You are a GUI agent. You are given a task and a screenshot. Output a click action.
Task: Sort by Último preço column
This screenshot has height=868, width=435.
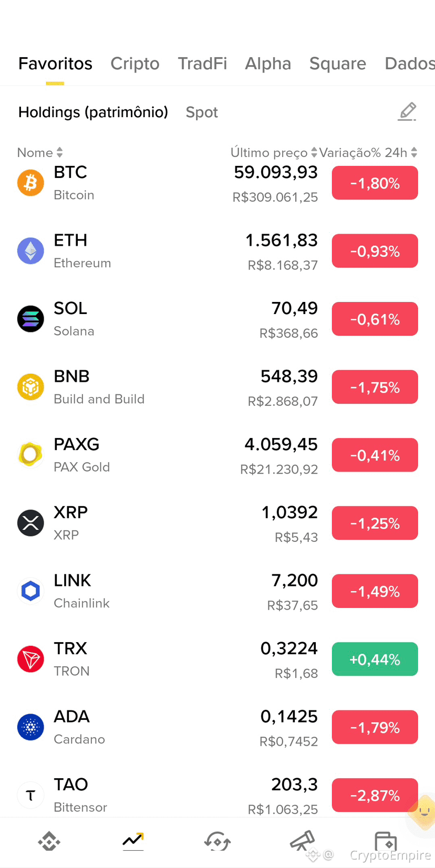pyautogui.click(x=273, y=152)
